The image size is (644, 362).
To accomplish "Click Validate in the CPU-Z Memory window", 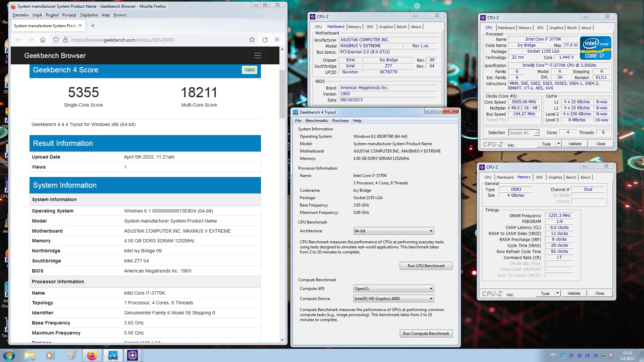I will 574,293.
